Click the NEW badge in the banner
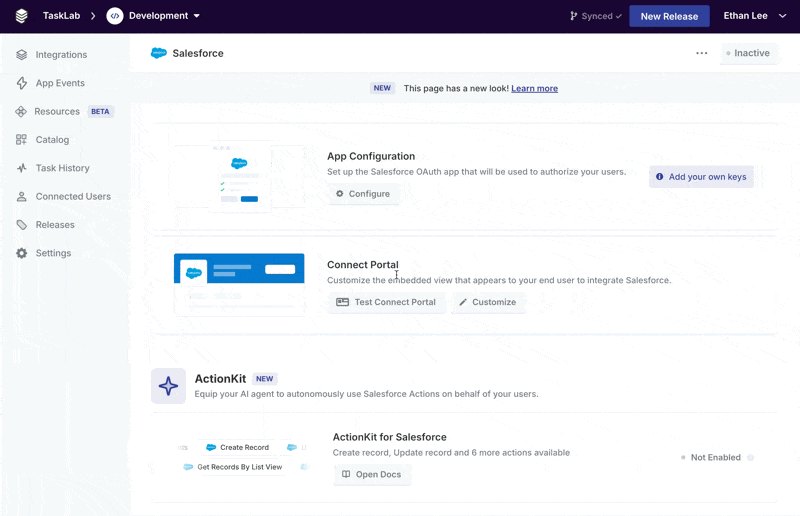 coord(382,88)
